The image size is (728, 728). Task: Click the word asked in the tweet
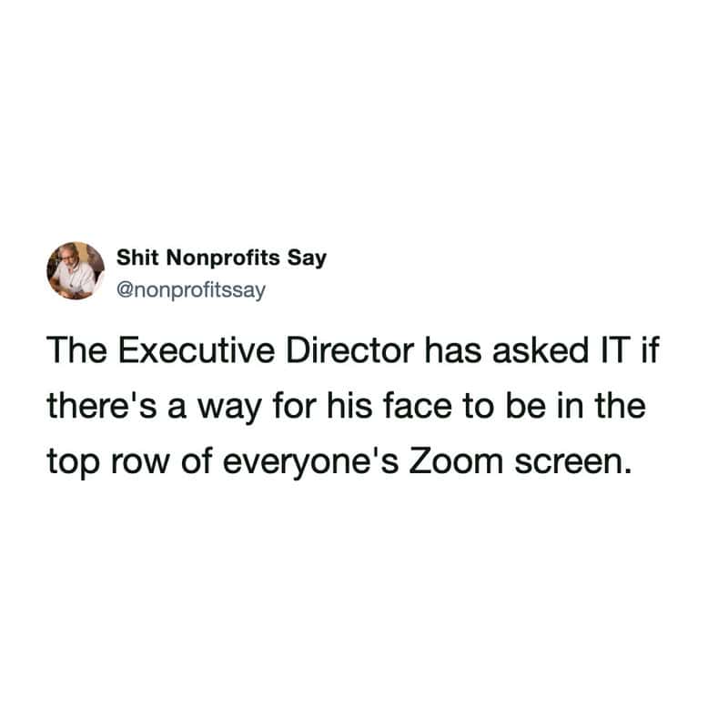tap(541, 350)
